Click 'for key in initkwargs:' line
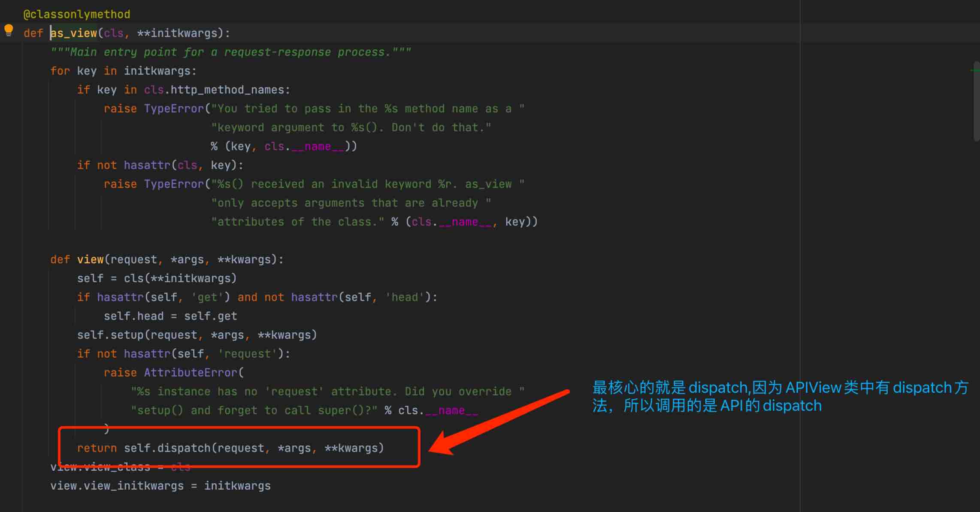This screenshot has width=980, height=512. tap(124, 71)
